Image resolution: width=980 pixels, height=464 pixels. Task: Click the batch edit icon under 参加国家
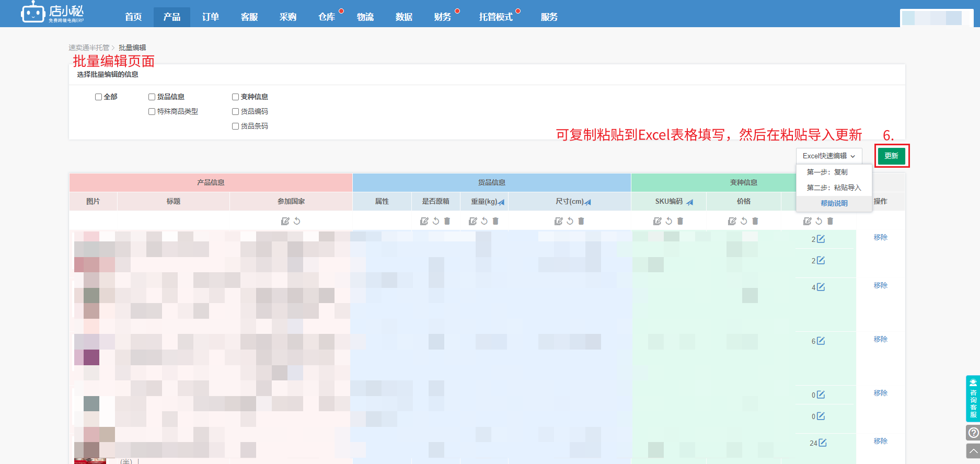285,221
